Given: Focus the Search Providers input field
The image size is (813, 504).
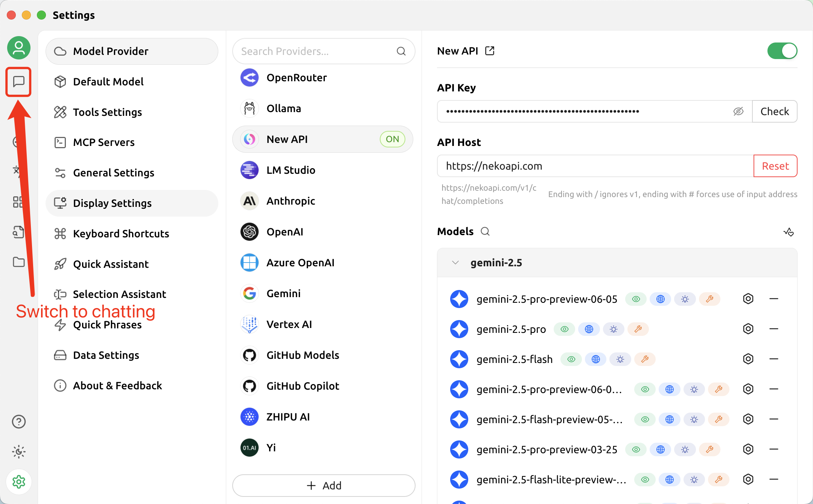Looking at the screenshot, I should coord(316,51).
